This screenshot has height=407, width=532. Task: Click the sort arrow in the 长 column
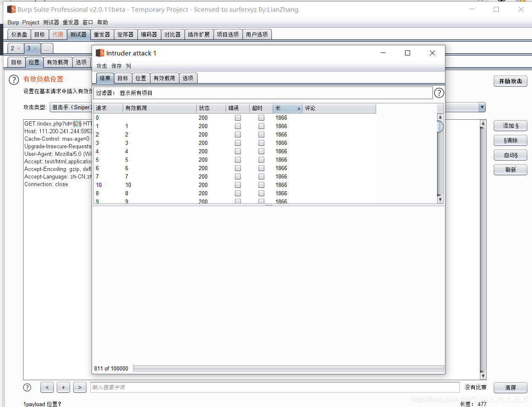[299, 108]
